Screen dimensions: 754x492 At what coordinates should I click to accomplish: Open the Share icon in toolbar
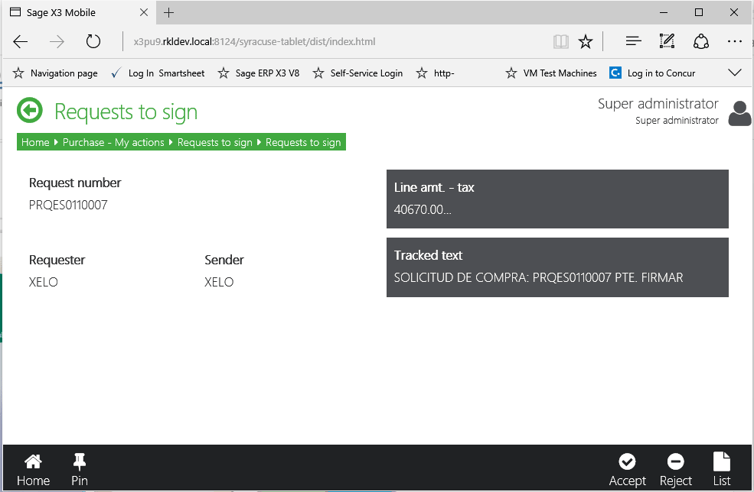[701, 41]
